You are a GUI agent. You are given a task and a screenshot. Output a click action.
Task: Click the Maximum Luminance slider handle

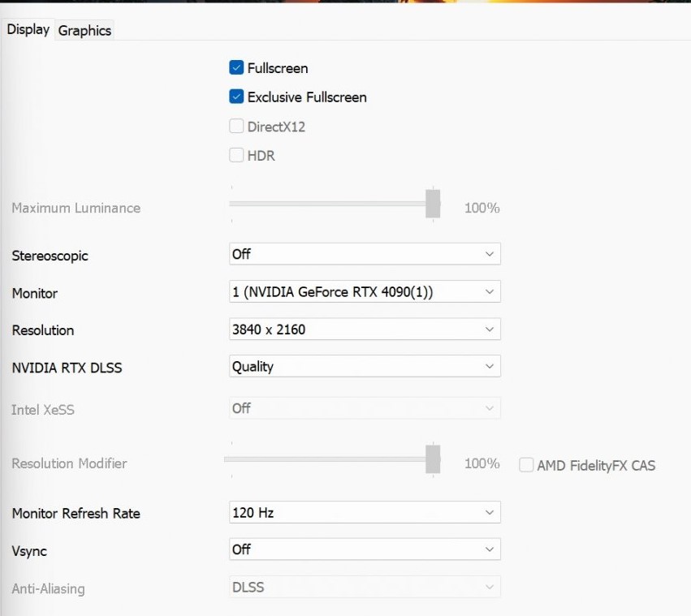point(433,204)
